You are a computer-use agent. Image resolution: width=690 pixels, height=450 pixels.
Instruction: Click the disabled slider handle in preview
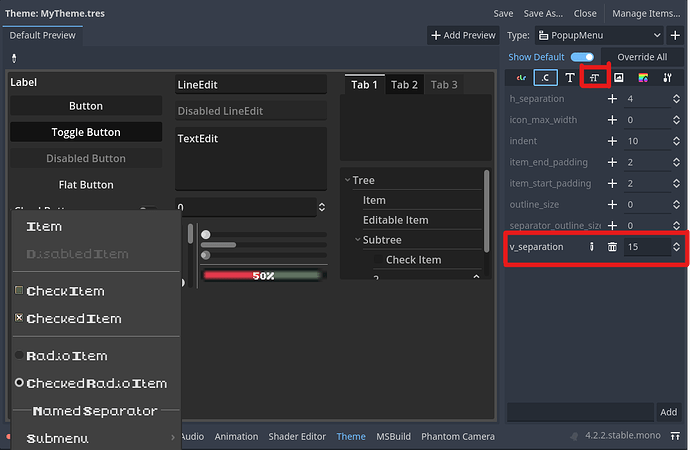(x=206, y=255)
